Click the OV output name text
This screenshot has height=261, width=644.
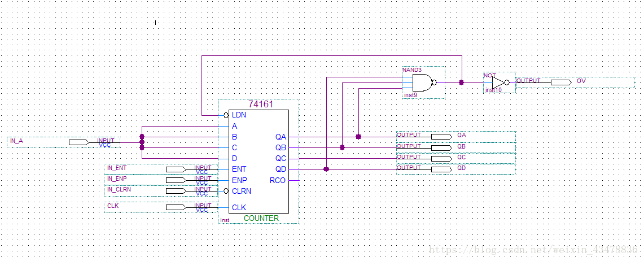click(x=581, y=81)
